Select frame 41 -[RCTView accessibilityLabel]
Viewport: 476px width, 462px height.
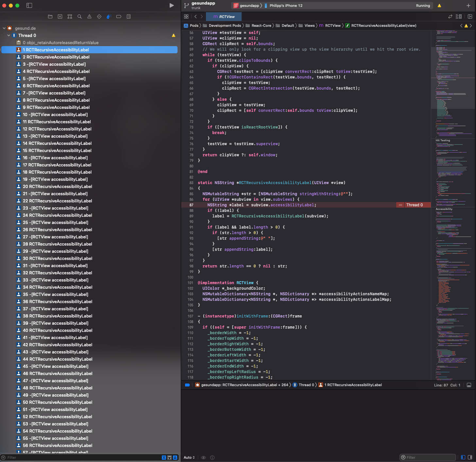90,337
